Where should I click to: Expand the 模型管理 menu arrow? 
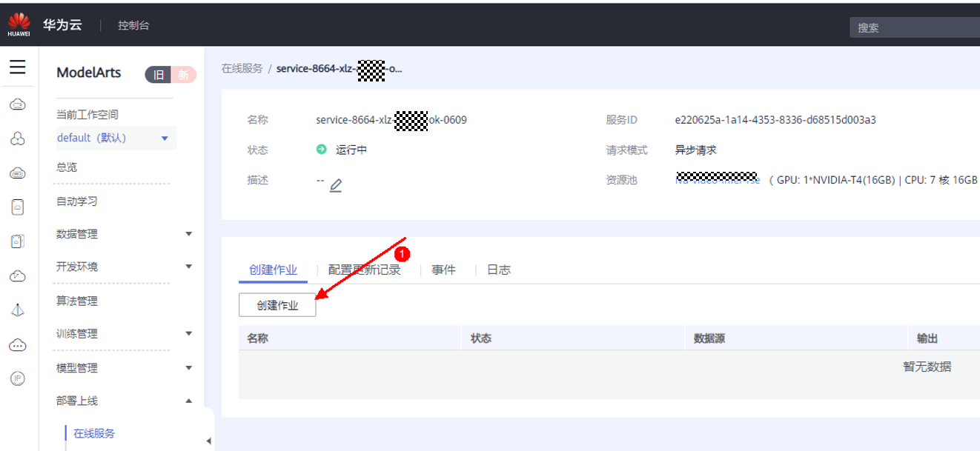(x=188, y=368)
